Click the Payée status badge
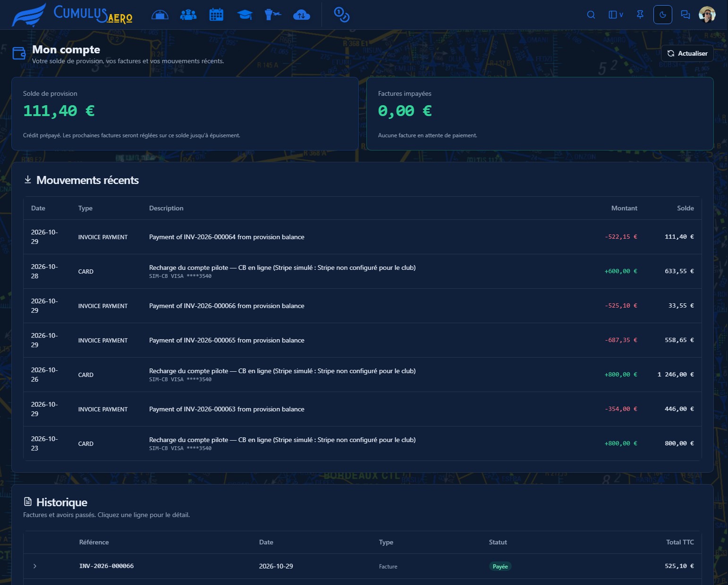 (500, 566)
